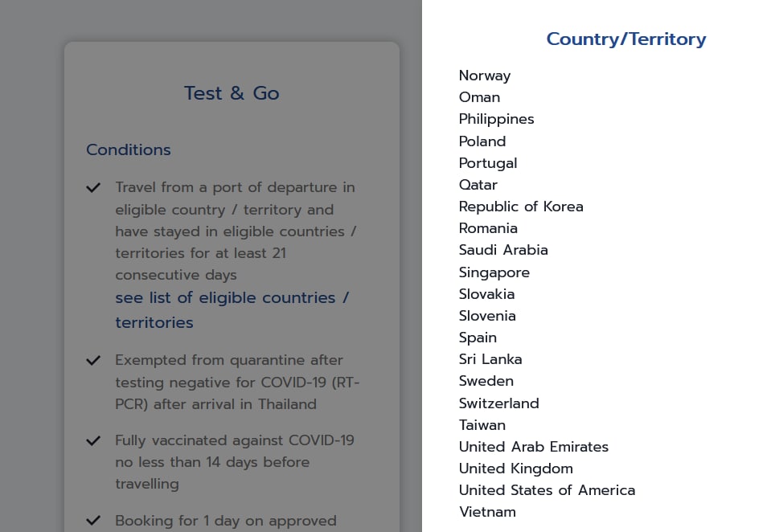Select Saudi Arabia from the list
The image size is (775, 532).
(503, 250)
